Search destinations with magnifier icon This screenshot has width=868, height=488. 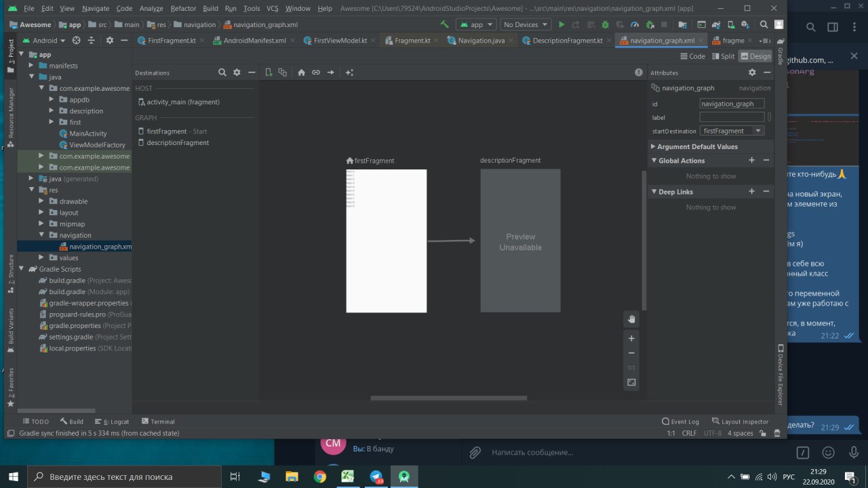222,73
